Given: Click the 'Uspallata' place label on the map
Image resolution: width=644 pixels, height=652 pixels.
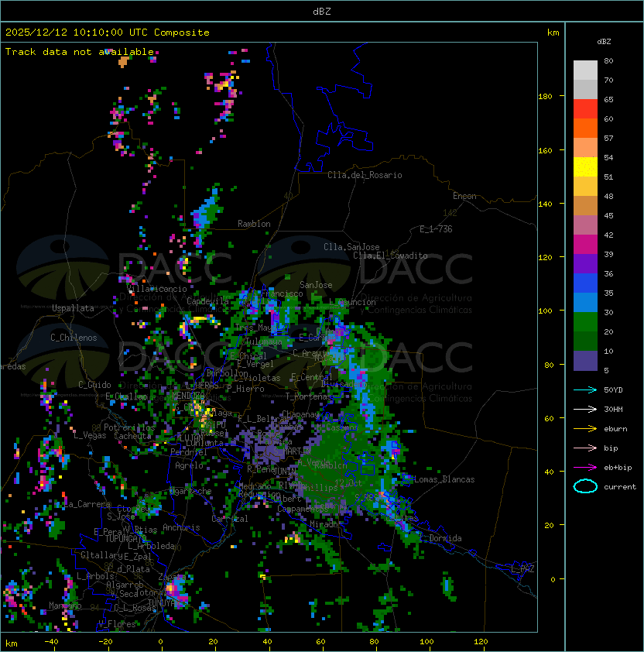Looking at the screenshot, I should 73,308.
